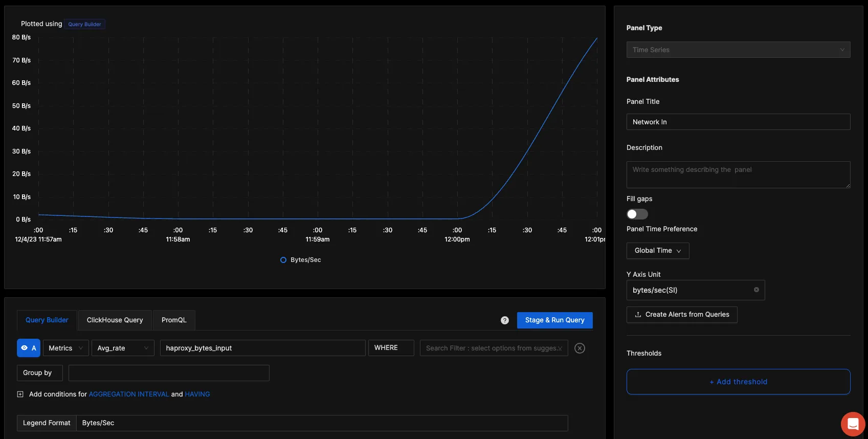
Task: Open the query help question-mark icon
Action: (x=505, y=320)
